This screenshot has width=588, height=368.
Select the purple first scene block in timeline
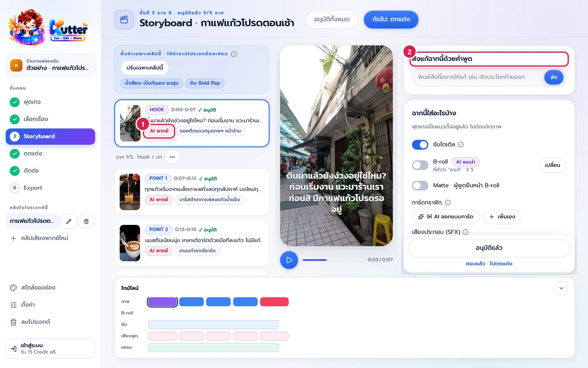tap(163, 302)
